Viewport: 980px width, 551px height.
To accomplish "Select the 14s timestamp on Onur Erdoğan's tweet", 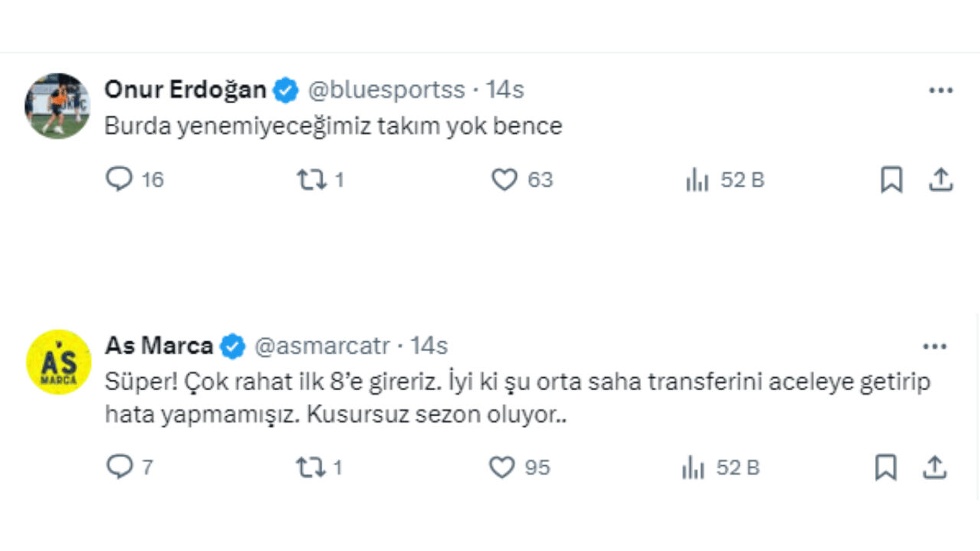I will (506, 90).
